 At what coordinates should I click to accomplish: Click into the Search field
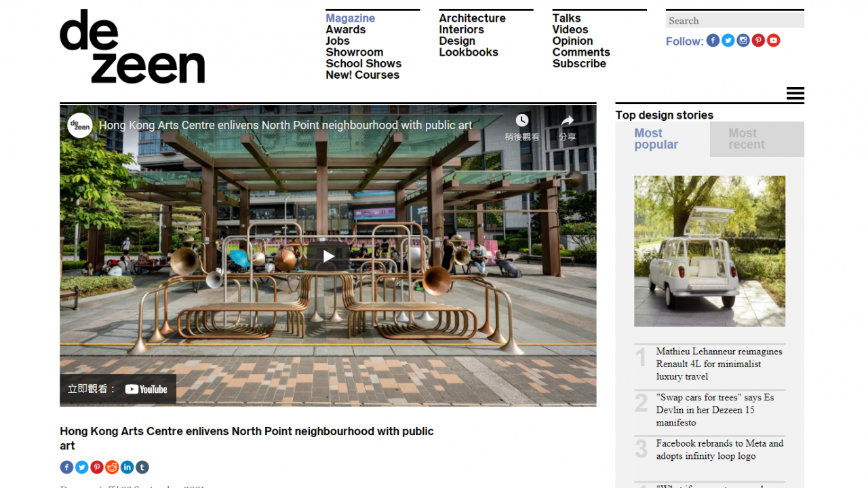(734, 21)
